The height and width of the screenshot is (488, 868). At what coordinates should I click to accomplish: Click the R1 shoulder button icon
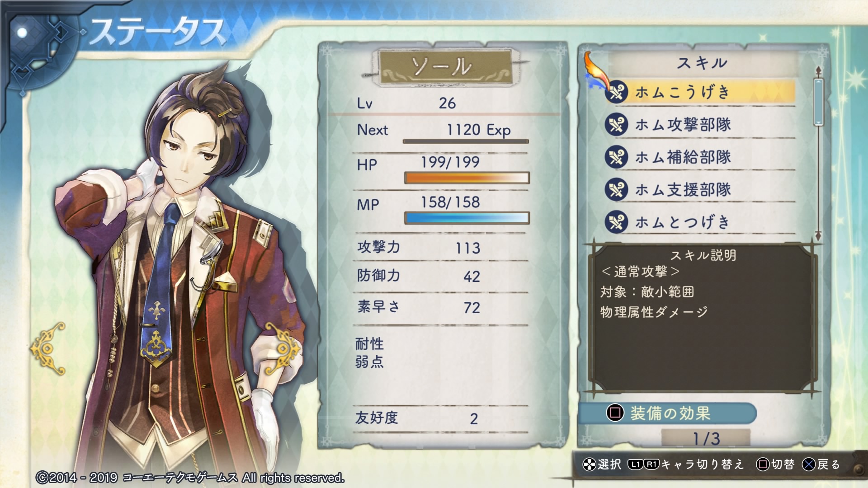click(x=651, y=464)
